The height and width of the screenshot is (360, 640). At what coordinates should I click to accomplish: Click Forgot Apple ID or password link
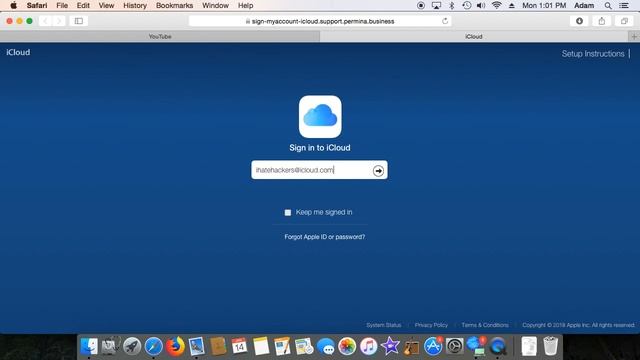point(324,237)
